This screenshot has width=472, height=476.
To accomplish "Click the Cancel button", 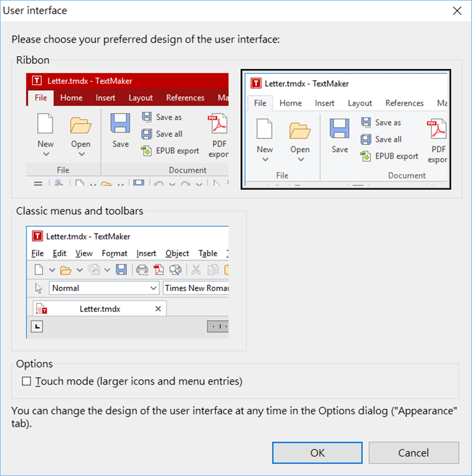I will (x=414, y=452).
